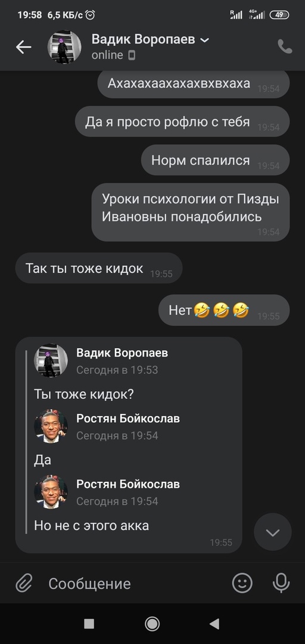The width and height of the screenshot is (305, 644).
Task: Expand chat menu chevron next to Вадик Воропаев
Action: tap(204, 41)
